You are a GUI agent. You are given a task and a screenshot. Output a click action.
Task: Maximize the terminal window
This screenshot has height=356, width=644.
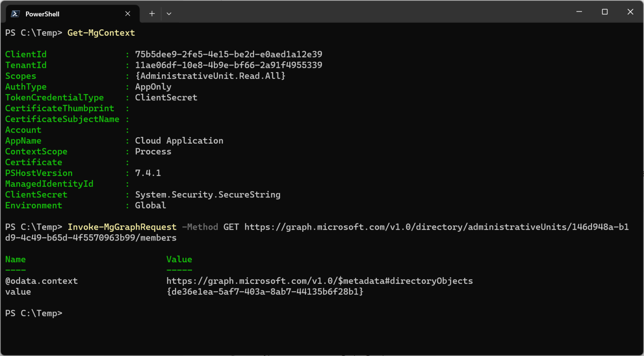click(605, 12)
